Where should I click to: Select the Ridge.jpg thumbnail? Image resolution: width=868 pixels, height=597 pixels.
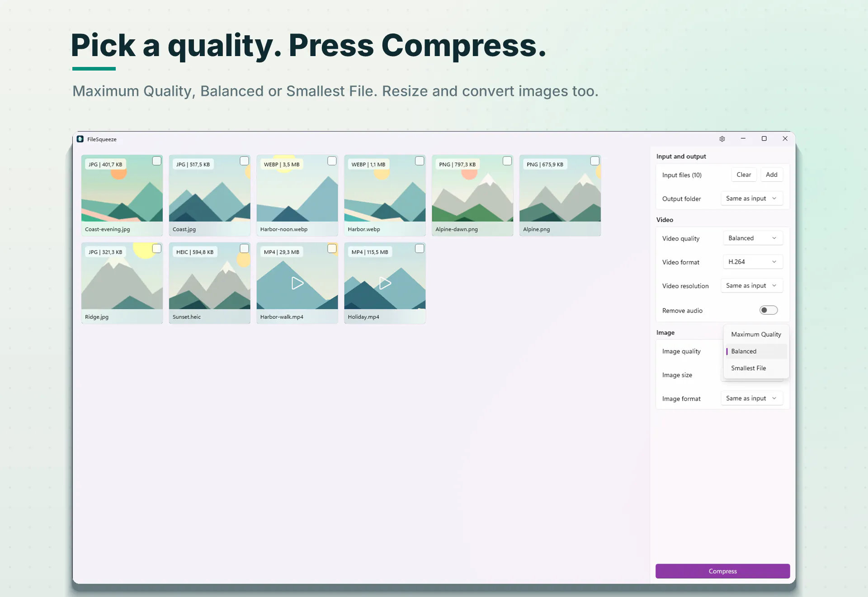(x=122, y=283)
